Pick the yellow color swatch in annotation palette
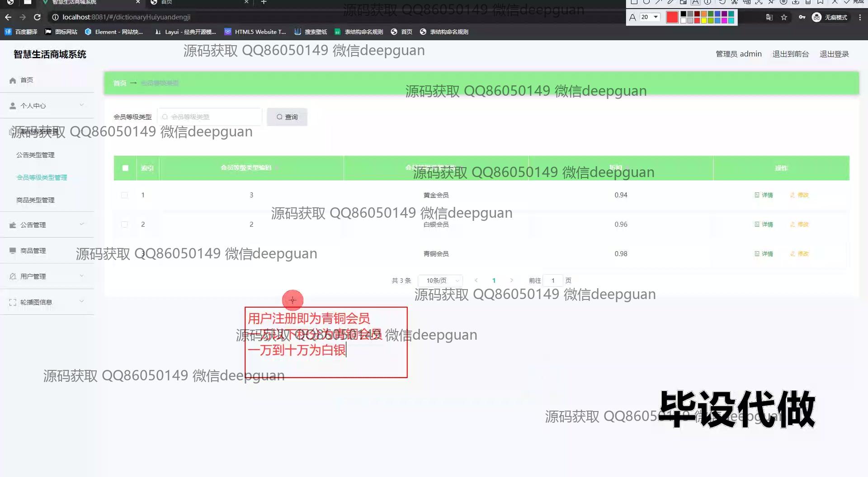Screen dimensions: 868x477 [704, 21]
